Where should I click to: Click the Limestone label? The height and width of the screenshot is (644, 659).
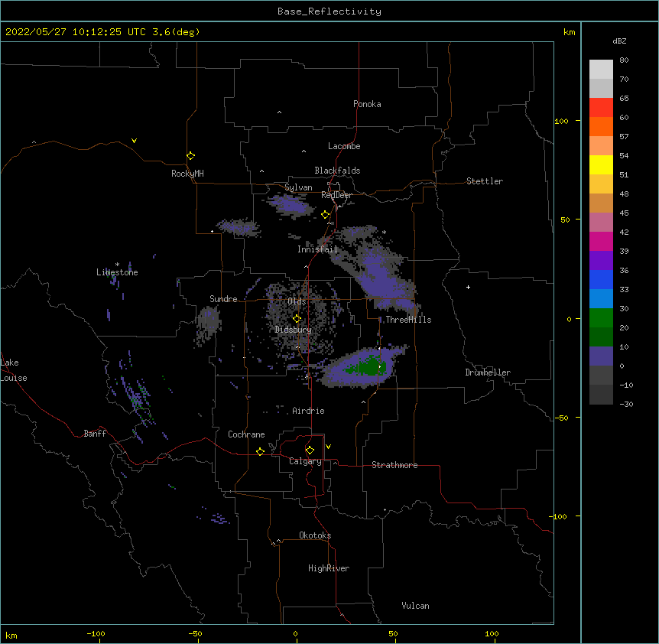[117, 272]
